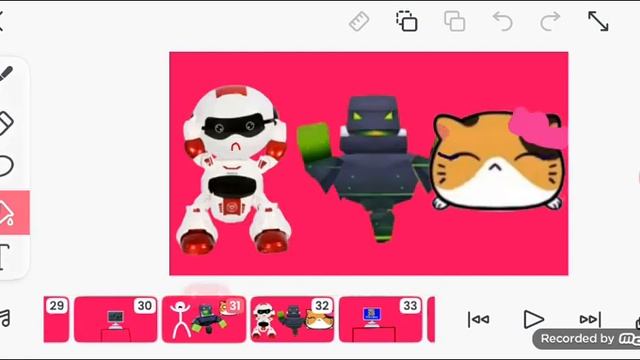This screenshot has height=360, width=640.
Task: Click the orange cat on canvas
Action: (499, 159)
